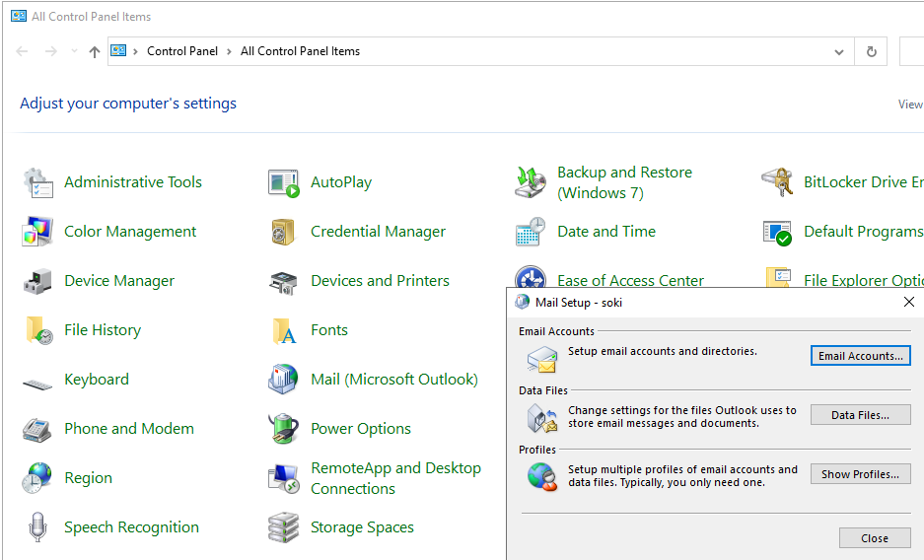Open the Administrative Tools link
The image size is (924, 560).
(x=133, y=182)
